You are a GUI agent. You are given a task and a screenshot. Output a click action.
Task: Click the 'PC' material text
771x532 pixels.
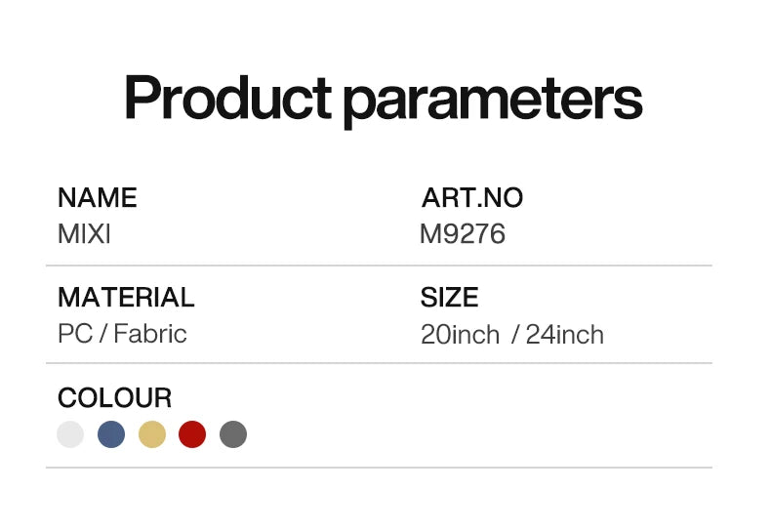tap(75, 334)
